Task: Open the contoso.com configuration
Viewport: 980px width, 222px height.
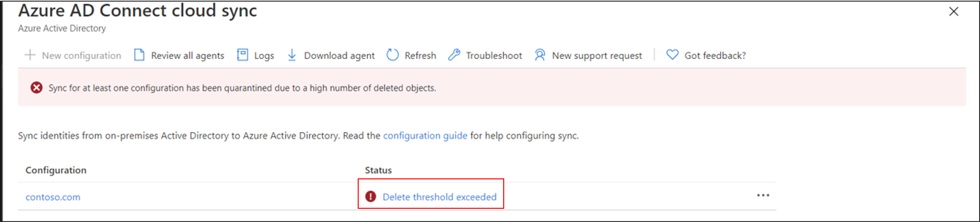Action: click(x=53, y=197)
